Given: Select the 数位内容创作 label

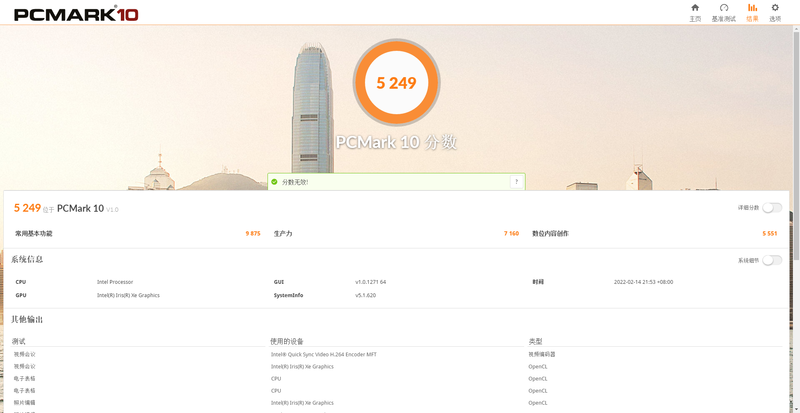Looking at the screenshot, I should tap(551, 233).
